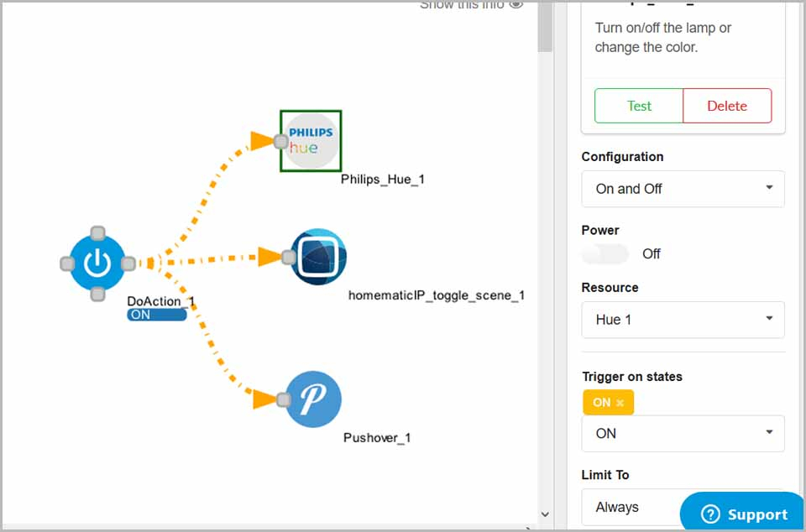Click the canvas vertical scrollbar thumb
The image size is (806, 532).
pyautogui.click(x=545, y=26)
